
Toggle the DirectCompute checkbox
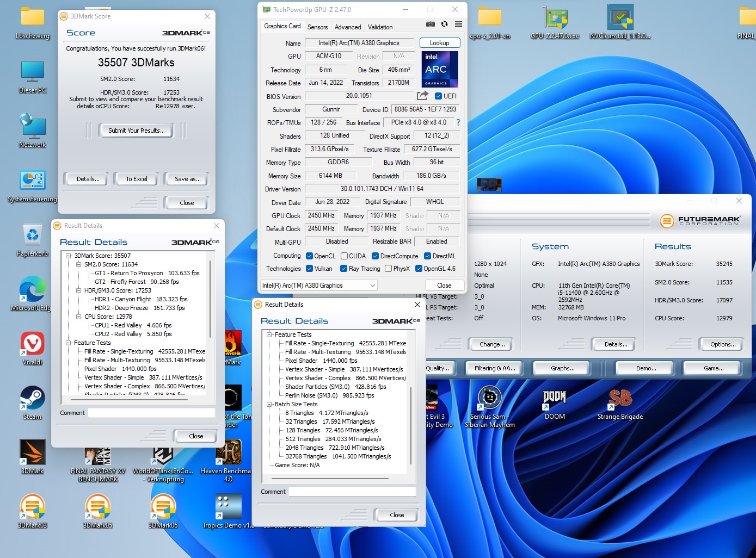(x=375, y=256)
